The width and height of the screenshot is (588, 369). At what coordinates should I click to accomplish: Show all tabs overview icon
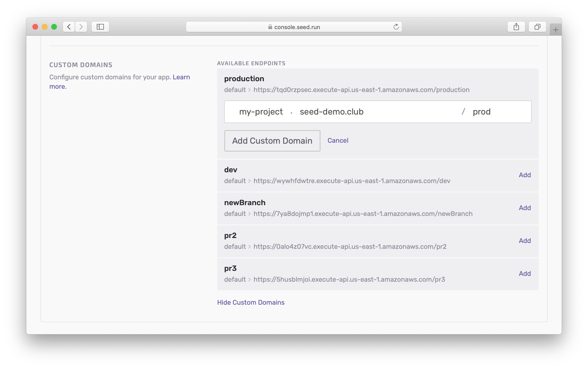(537, 27)
